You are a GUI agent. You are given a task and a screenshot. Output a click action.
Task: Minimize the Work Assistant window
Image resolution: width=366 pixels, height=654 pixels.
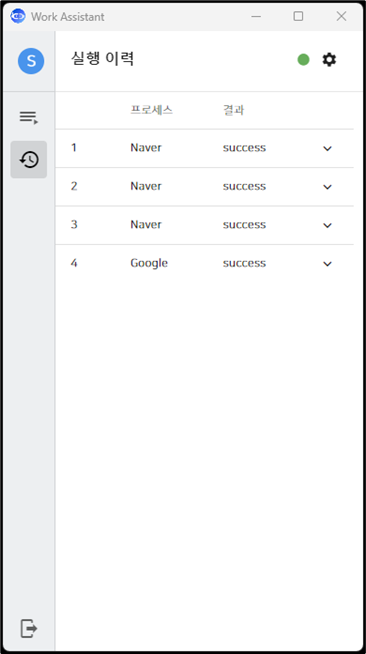point(256,16)
